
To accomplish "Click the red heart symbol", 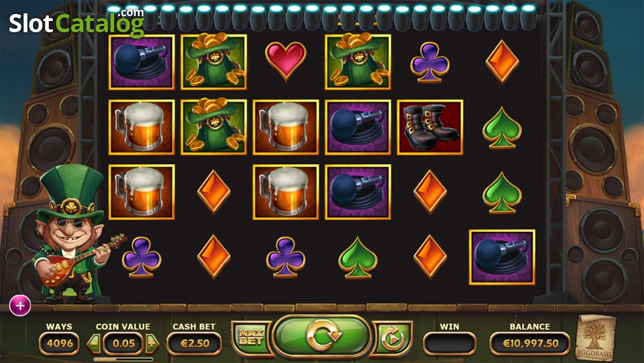I will [286, 60].
